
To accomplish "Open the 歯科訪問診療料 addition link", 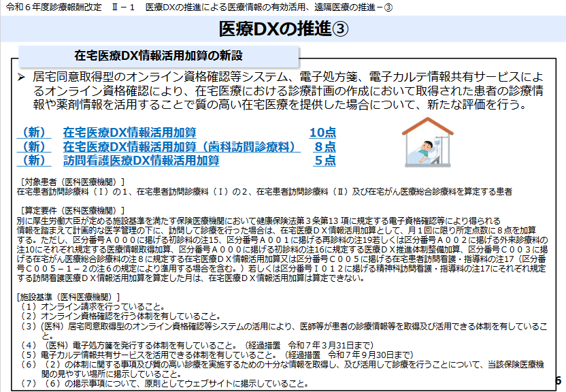I will point(181,146).
